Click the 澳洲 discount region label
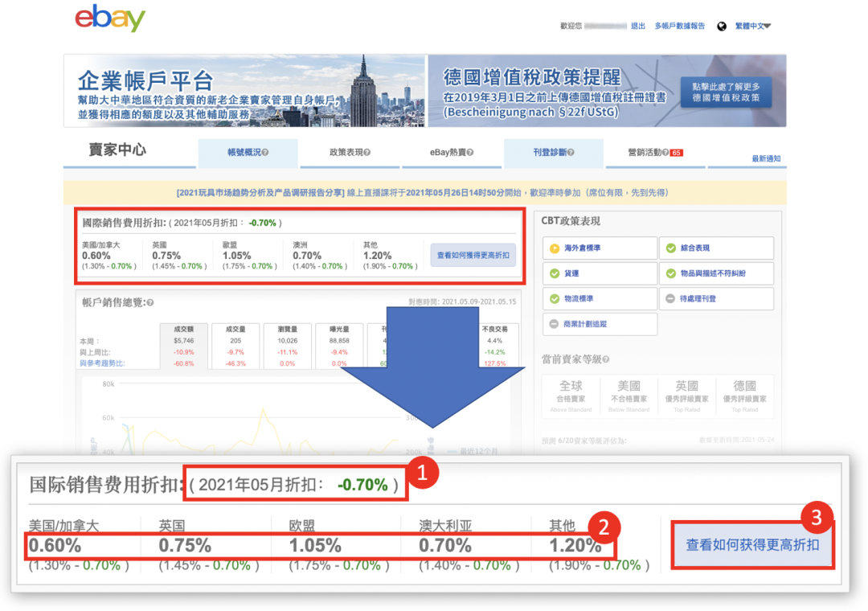 pyautogui.click(x=300, y=245)
